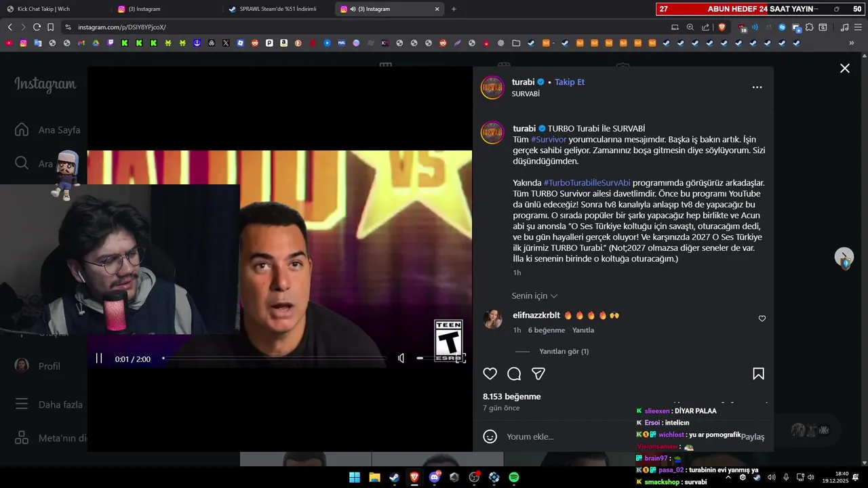
Task: Bookmark this page in toolbar
Action: click(50, 27)
